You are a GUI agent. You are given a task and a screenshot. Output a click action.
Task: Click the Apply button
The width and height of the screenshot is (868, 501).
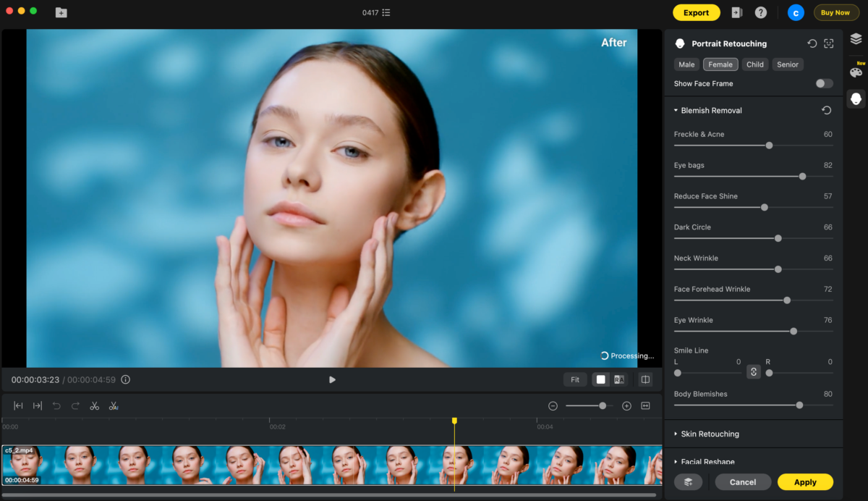tap(804, 482)
